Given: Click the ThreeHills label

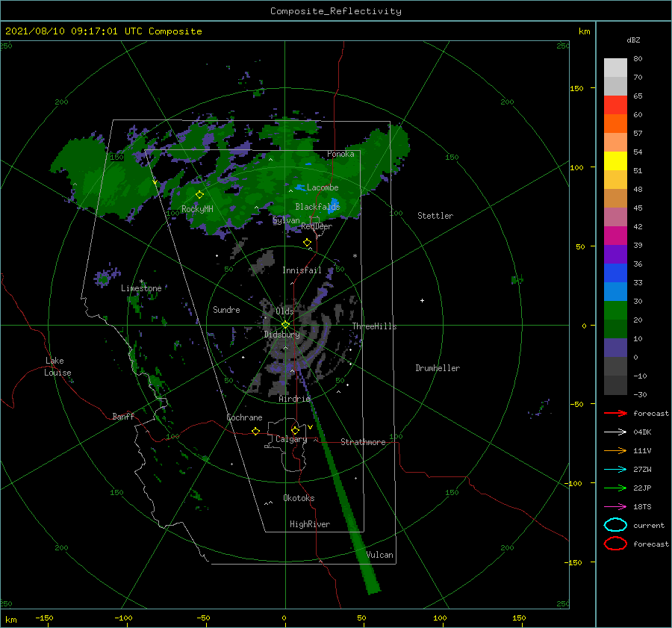Looking at the screenshot, I should coord(375,326).
